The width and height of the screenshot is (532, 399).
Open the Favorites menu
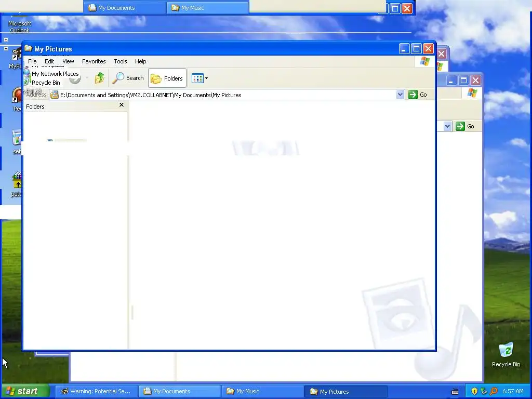pyautogui.click(x=94, y=61)
